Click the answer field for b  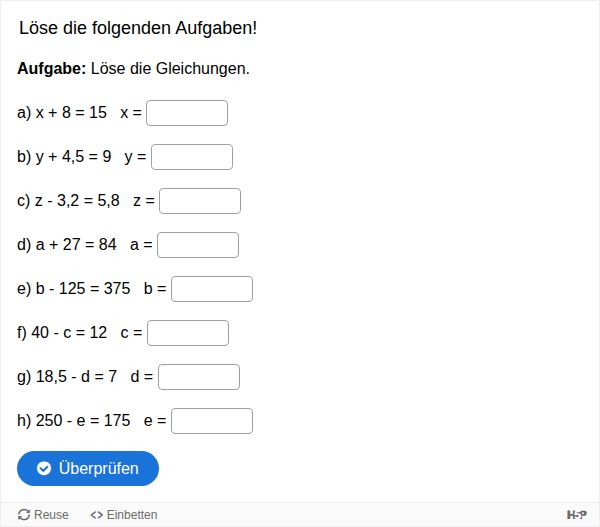[212, 289]
